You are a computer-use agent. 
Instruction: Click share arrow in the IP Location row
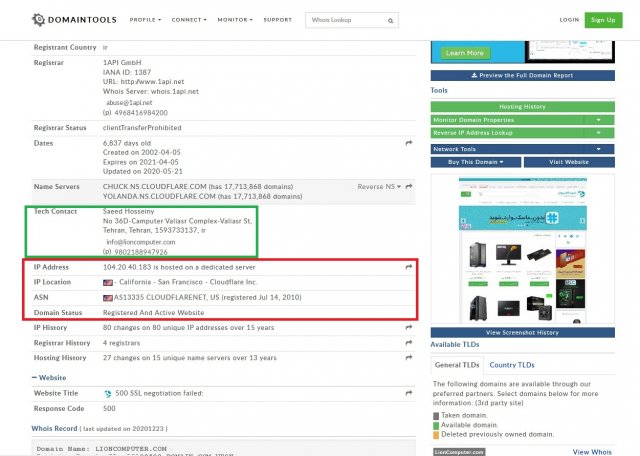coord(409,283)
